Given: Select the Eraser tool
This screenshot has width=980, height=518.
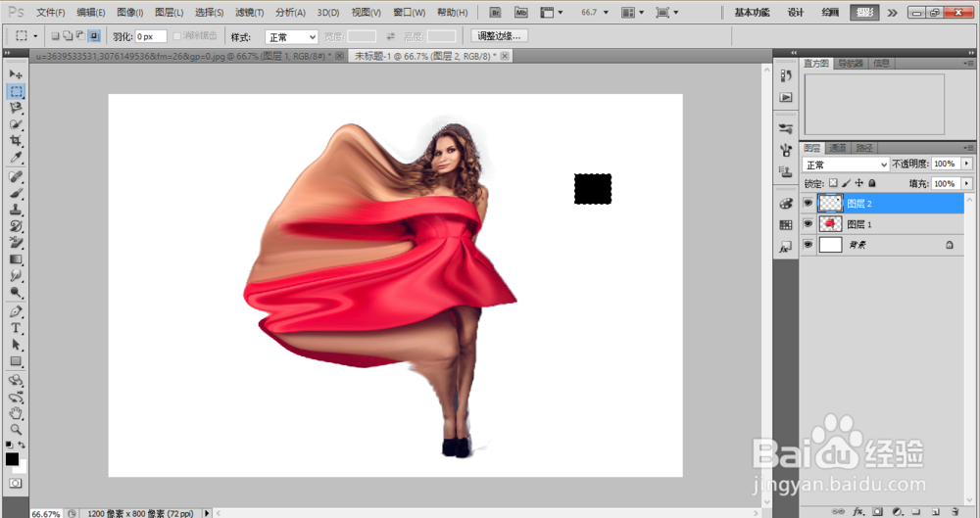Looking at the screenshot, I should pyautogui.click(x=16, y=243).
